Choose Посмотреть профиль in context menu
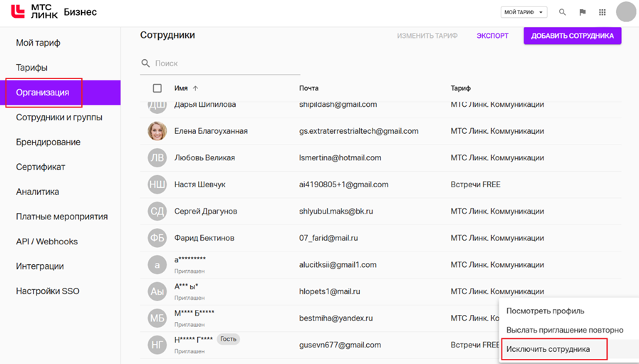This screenshot has height=364, width=639. coord(545,311)
